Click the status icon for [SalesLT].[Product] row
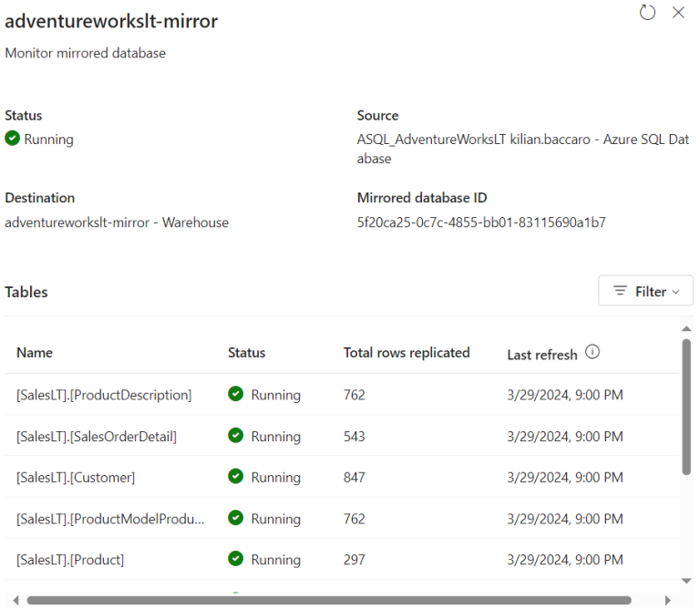 point(235,559)
